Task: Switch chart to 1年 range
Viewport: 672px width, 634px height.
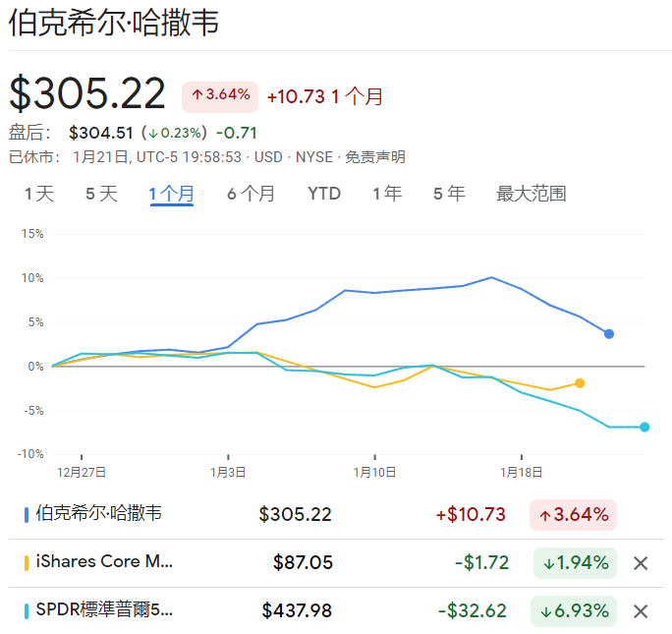Action: click(387, 194)
